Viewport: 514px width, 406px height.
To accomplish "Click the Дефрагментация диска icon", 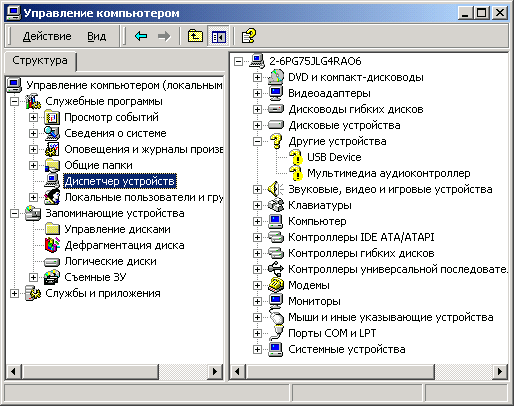I will point(52,245).
